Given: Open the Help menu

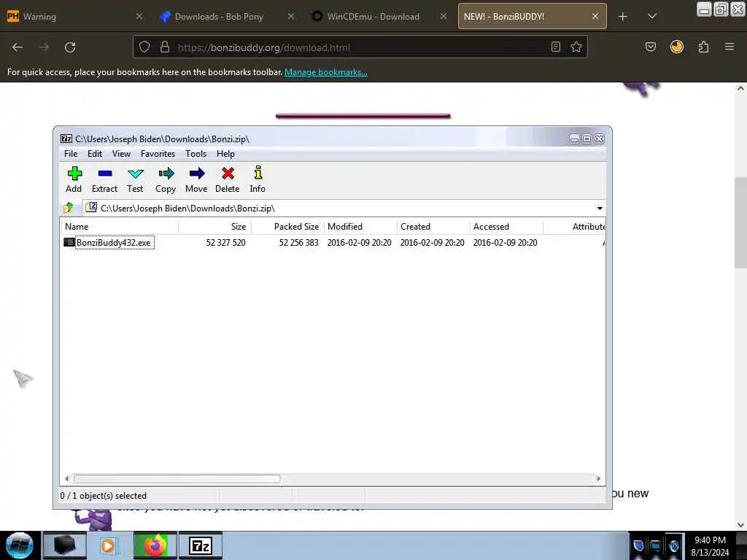Looking at the screenshot, I should (225, 154).
